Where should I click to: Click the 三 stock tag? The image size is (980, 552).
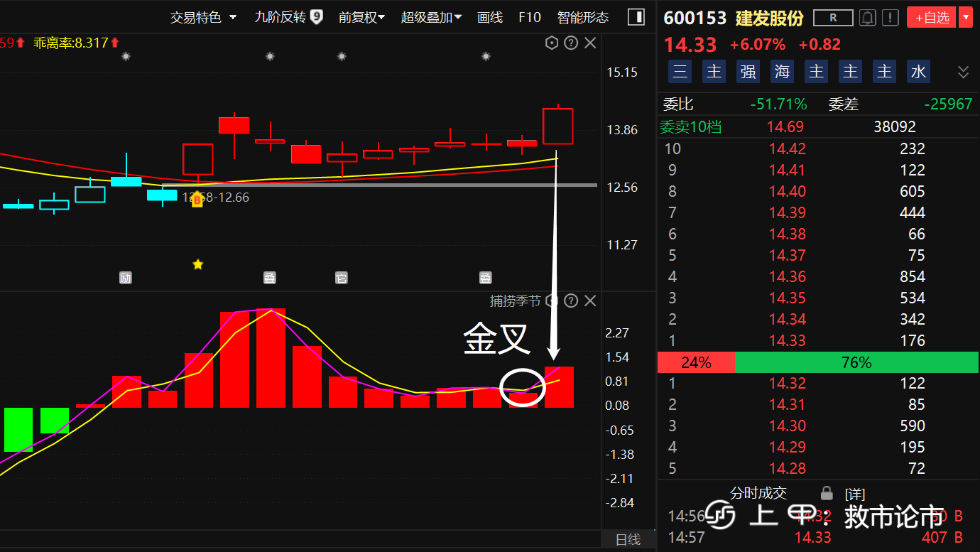680,72
